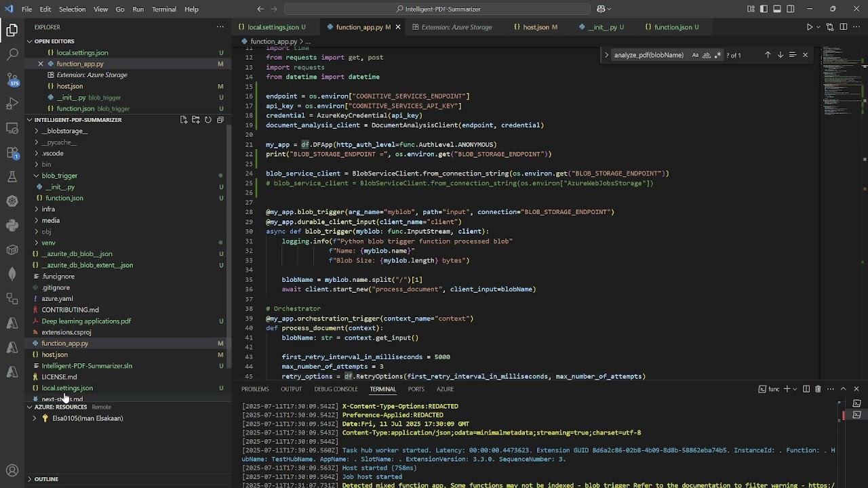Open Python view in activity bar
This screenshot has height=488, width=868.
click(12, 226)
